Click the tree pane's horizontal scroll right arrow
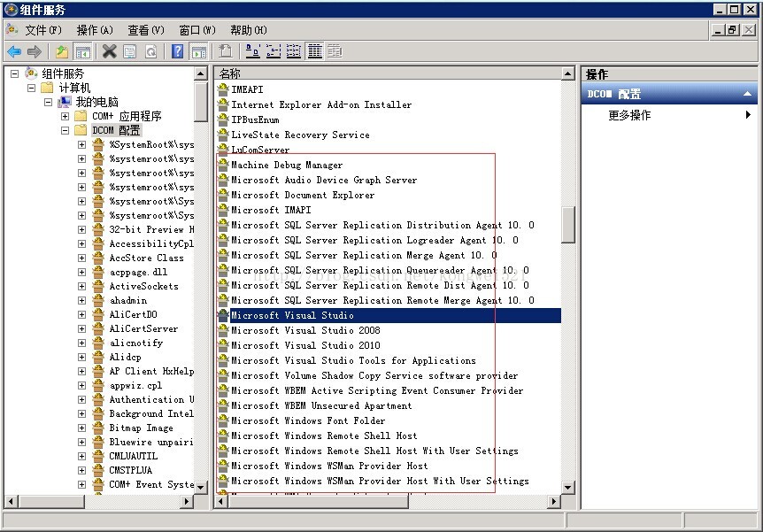 187,501
